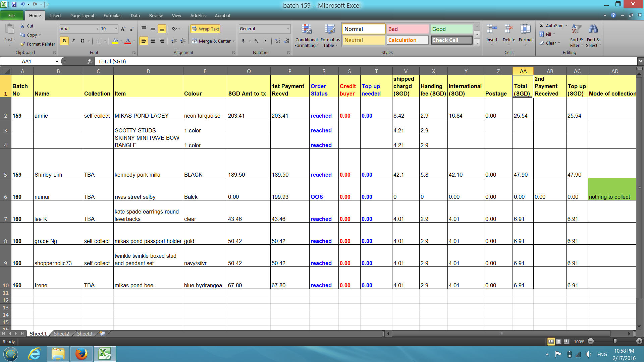Apply the Neutral cell style
Image resolution: width=644 pixels, height=362 pixels.
coord(364,40)
